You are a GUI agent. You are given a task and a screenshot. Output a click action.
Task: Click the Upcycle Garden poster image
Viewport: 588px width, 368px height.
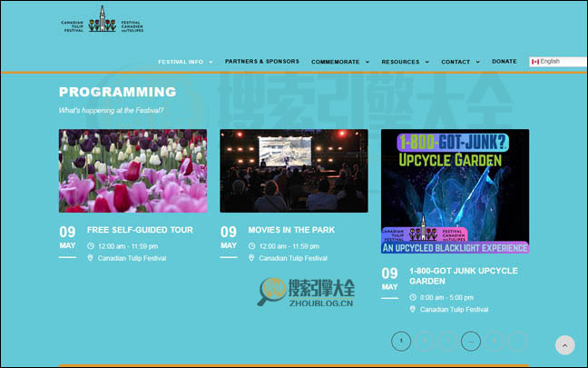pos(455,191)
